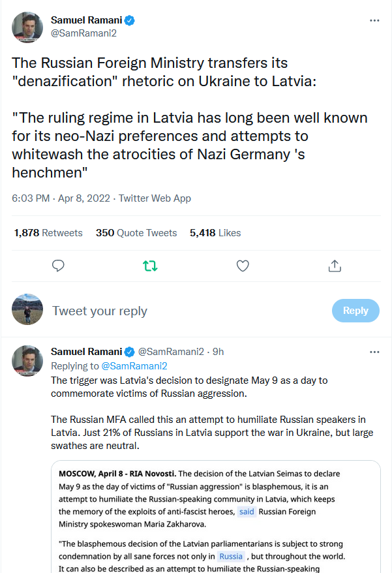Open the Twitter Web App source link
This screenshot has height=573, width=392.
[x=155, y=198]
